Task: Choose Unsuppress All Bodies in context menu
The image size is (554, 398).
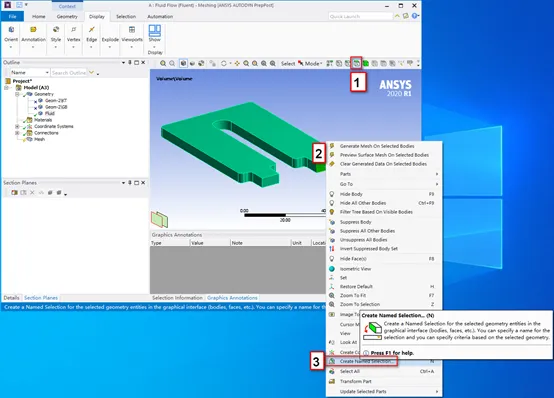Action: tap(384, 240)
